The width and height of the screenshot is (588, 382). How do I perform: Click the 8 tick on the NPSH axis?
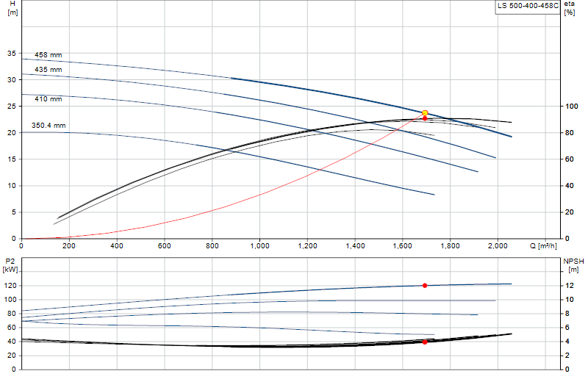pos(567,314)
